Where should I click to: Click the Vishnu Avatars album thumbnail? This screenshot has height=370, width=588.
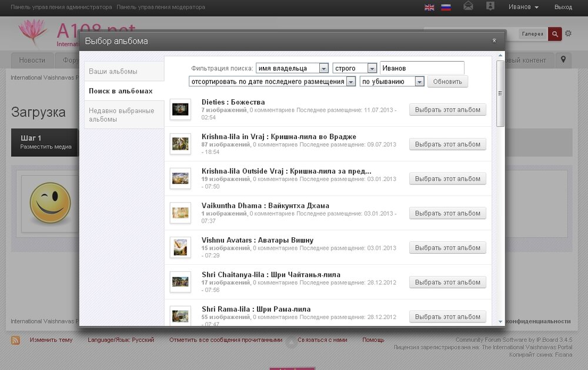pyautogui.click(x=180, y=248)
